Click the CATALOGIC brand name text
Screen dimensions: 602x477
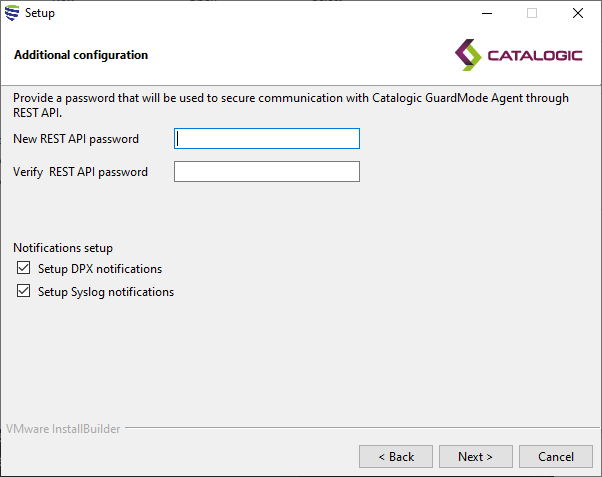click(x=534, y=56)
